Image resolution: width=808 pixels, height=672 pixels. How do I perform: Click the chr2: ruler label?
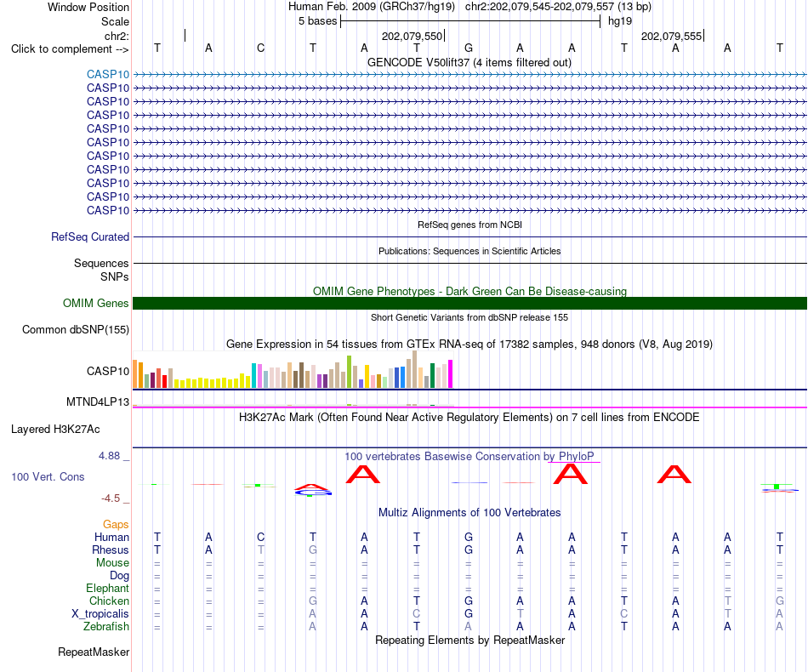(x=117, y=36)
